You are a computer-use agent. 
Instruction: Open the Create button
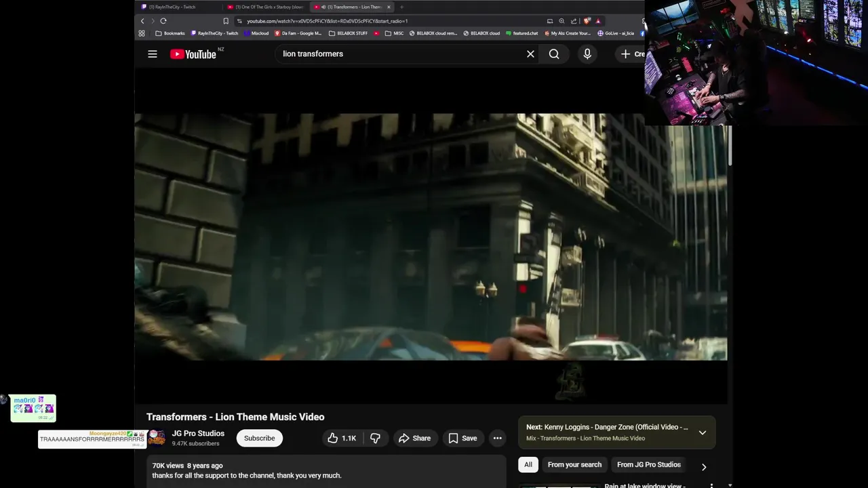point(631,54)
